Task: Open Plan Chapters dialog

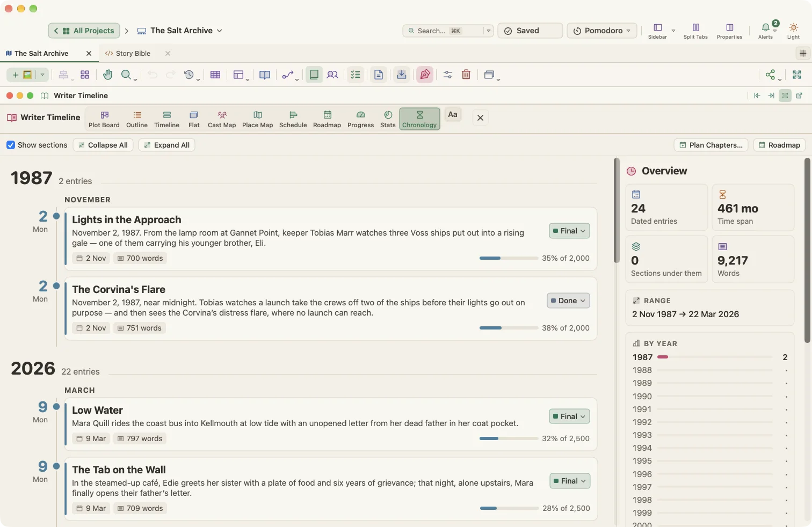Action: (711, 145)
